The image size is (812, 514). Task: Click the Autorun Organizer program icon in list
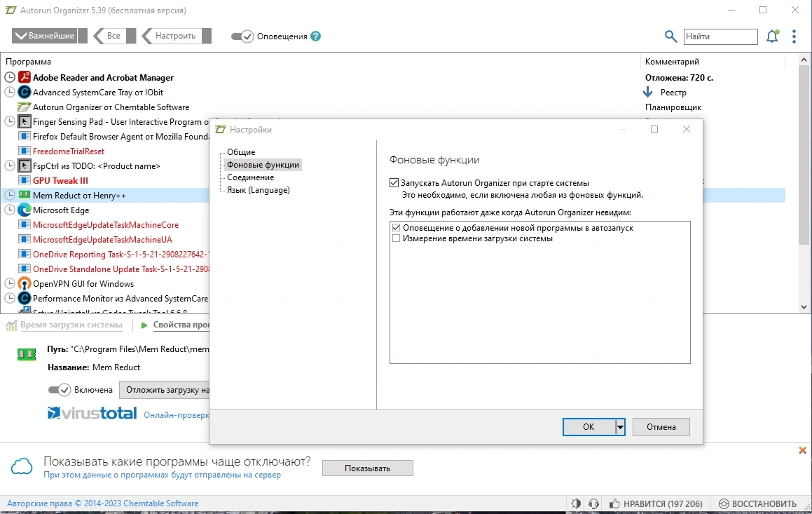tap(25, 107)
